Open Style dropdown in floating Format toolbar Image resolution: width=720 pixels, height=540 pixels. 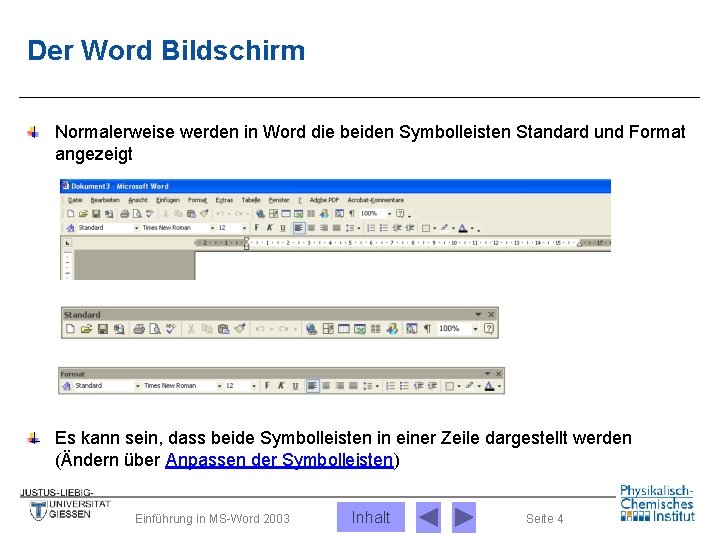point(138,386)
